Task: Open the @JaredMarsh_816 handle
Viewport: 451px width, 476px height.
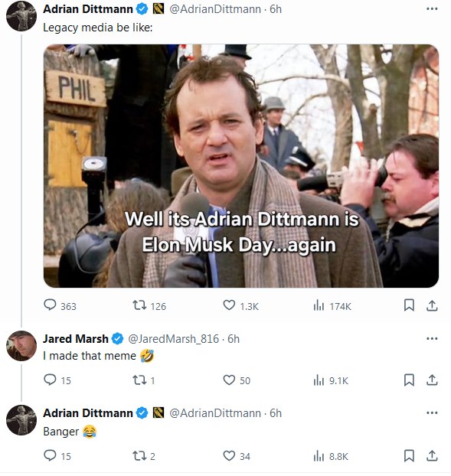Action: [x=173, y=339]
